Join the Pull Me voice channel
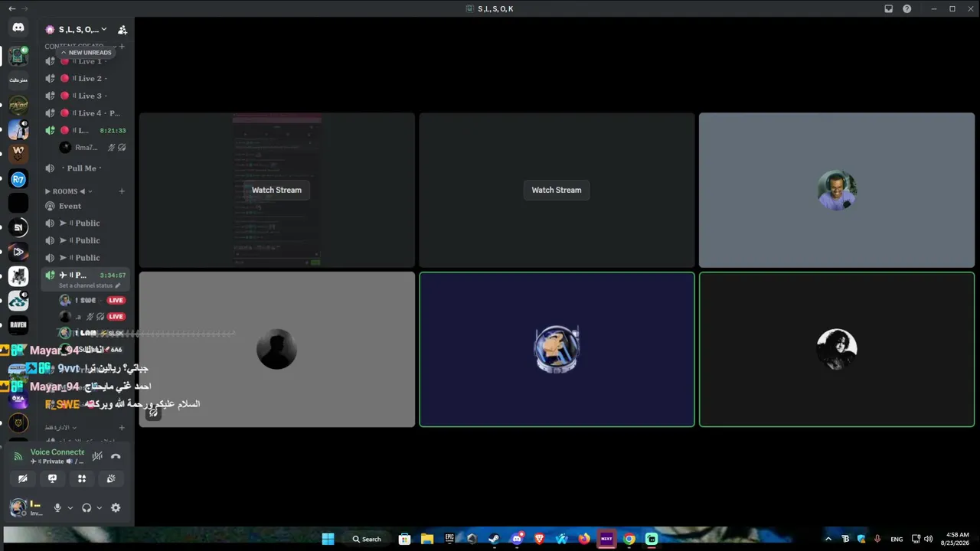Image resolution: width=980 pixels, height=551 pixels. [x=84, y=168]
